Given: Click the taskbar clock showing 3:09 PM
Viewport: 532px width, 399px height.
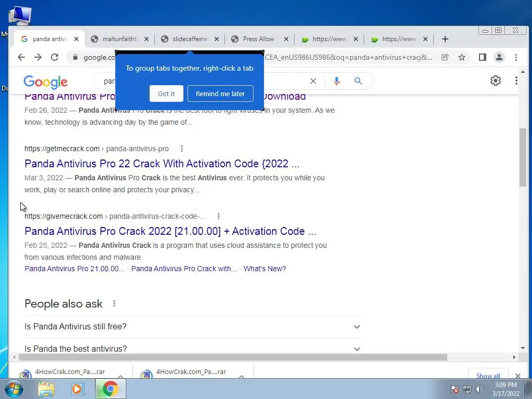Looking at the screenshot, I should tap(506, 389).
